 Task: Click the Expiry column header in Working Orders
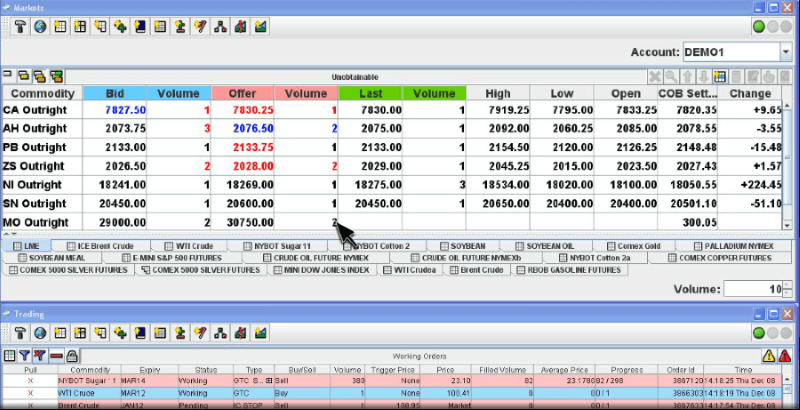point(150,370)
